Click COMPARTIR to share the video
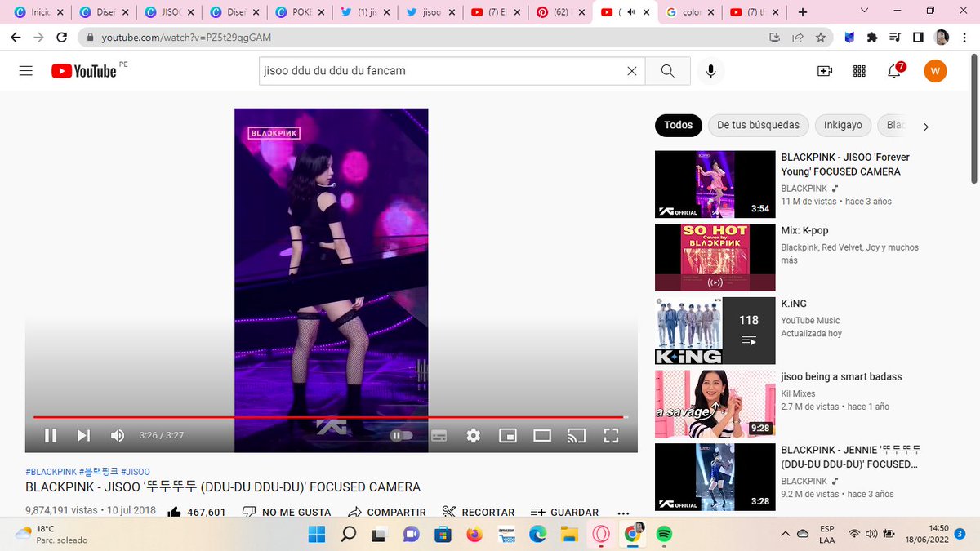Viewport: 980px width, 551px height. pyautogui.click(x=386, y=513)
